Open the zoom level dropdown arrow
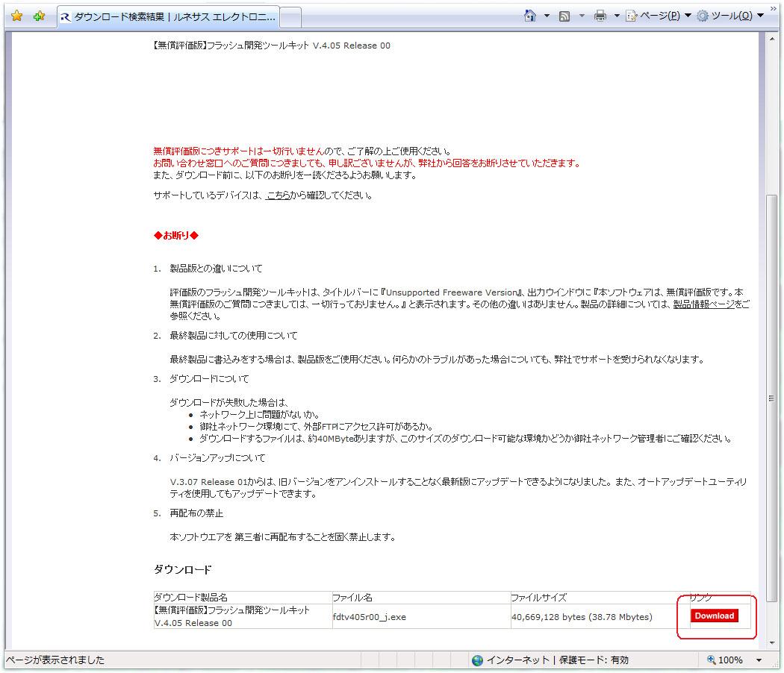The image size is (784, 673). [x=759, y=660]
